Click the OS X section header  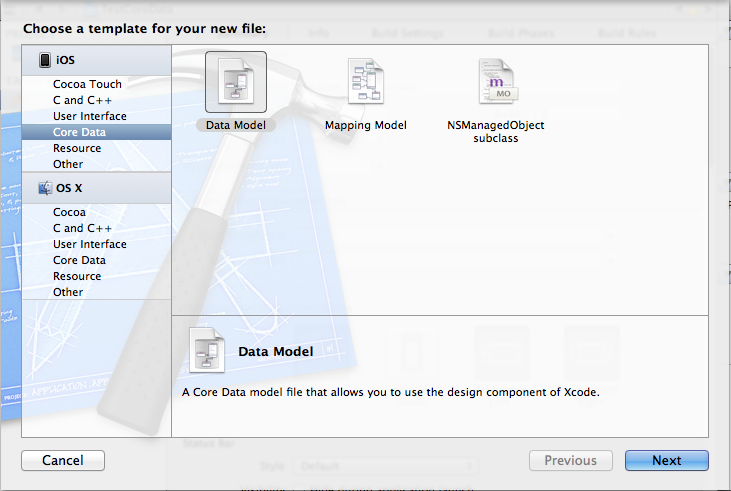point(97,188)
